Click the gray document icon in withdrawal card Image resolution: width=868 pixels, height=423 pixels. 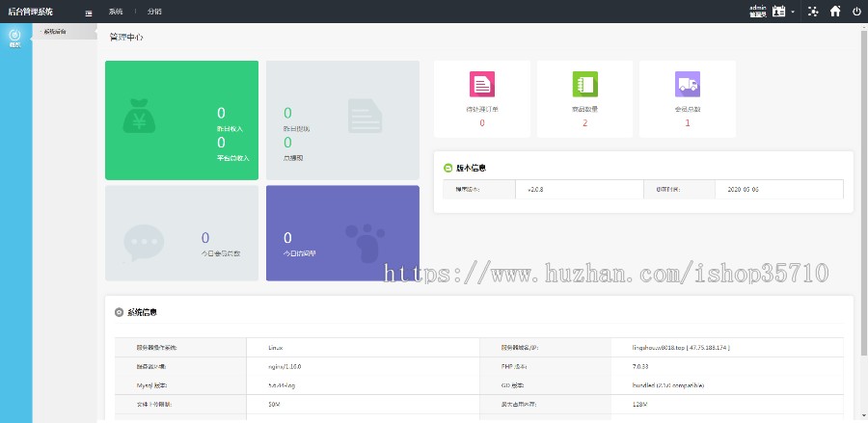(x=366, y=116)
